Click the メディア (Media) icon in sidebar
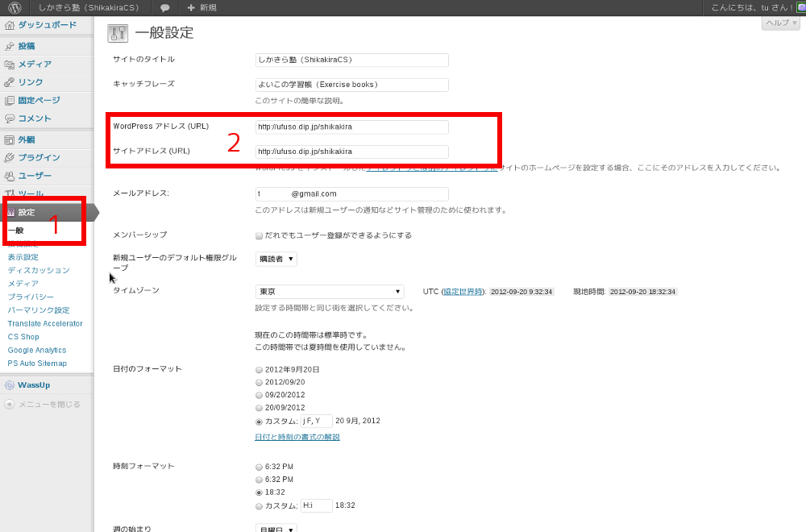The image size is (806, 532). click(10, 64)
